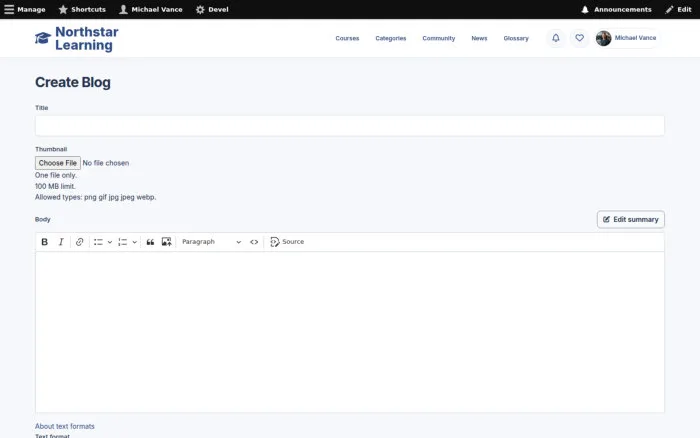Click the notifications bell icon
This screenshot has height=438, width=700.
556,38
